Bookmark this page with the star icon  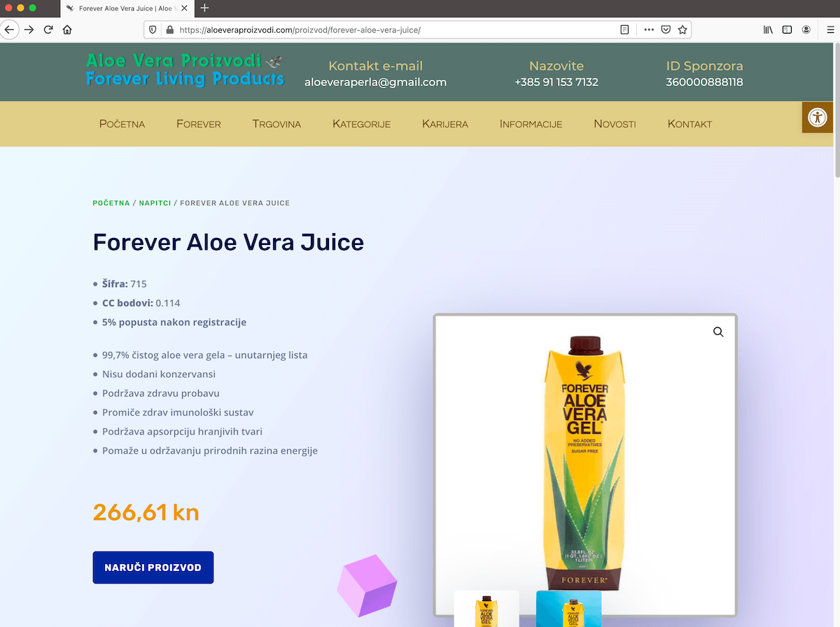click(x=682, y=30)
